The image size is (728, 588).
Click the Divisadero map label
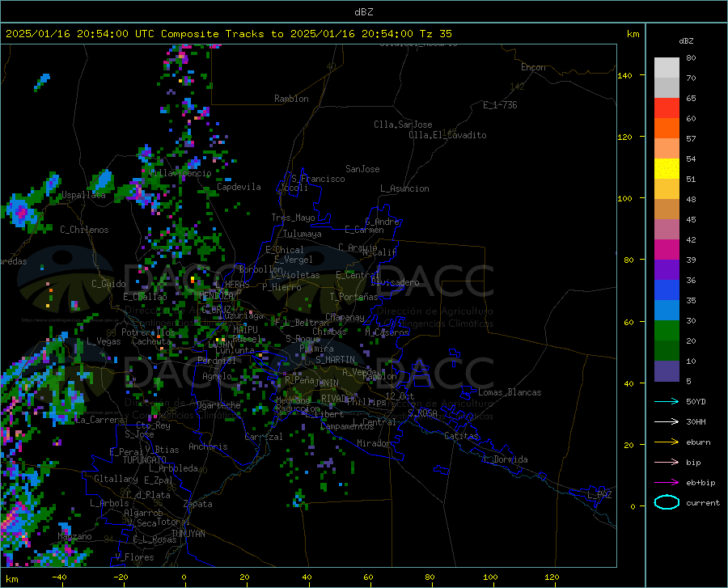(x=395, y=282)
